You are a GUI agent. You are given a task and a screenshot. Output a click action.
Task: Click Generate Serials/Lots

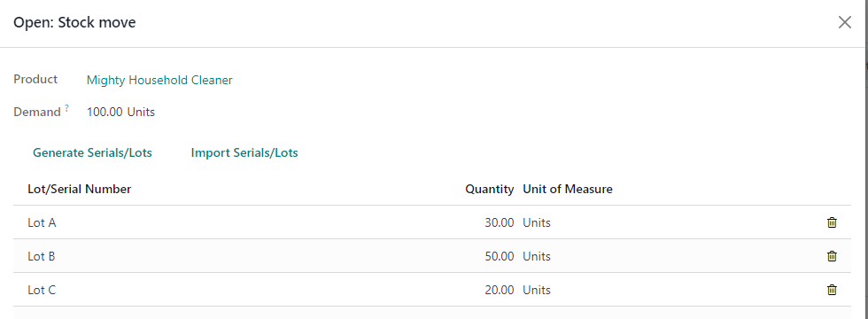pyautogui.click(x=92, y=152)
